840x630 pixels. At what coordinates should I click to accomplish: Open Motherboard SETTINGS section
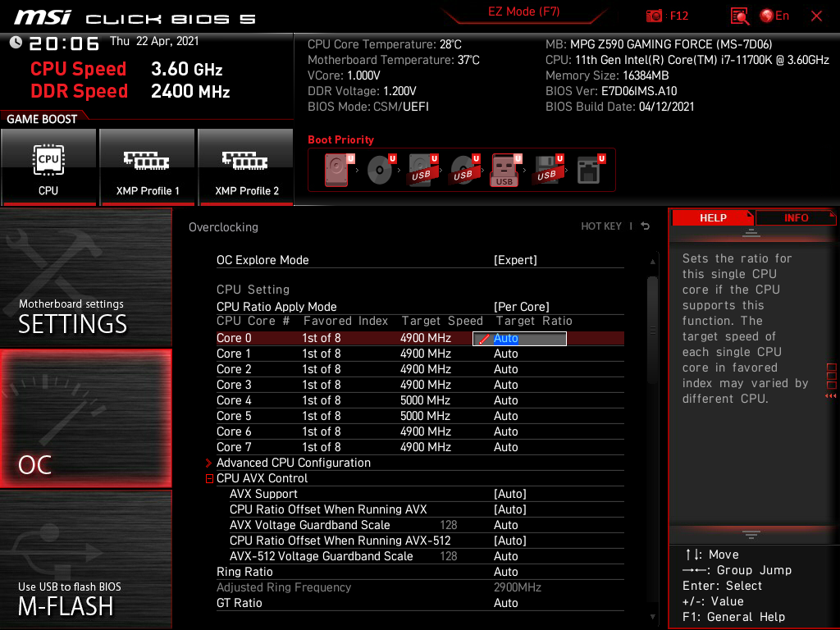pyautogui.click(x=85, y=277)
